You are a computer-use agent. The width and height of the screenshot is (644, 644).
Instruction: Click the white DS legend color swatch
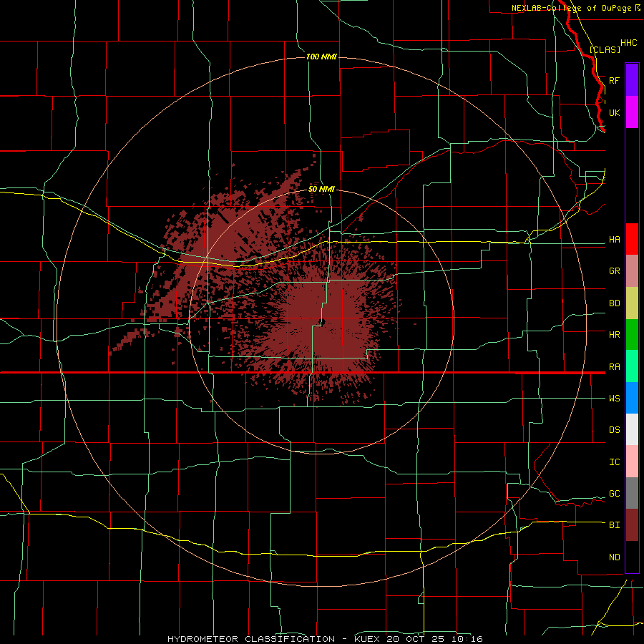click(x=632, y=429)
